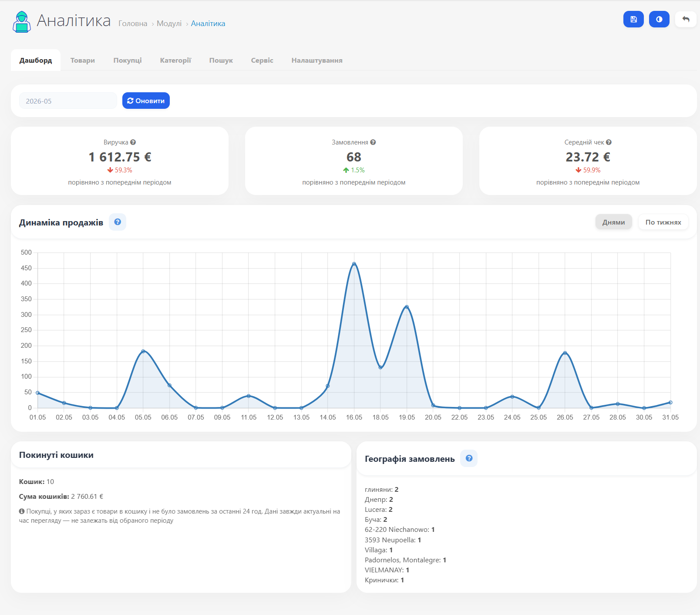700x615 pixels.
Task: Go to Модулі breadcrumb link
Action: [x=169, y=24]
